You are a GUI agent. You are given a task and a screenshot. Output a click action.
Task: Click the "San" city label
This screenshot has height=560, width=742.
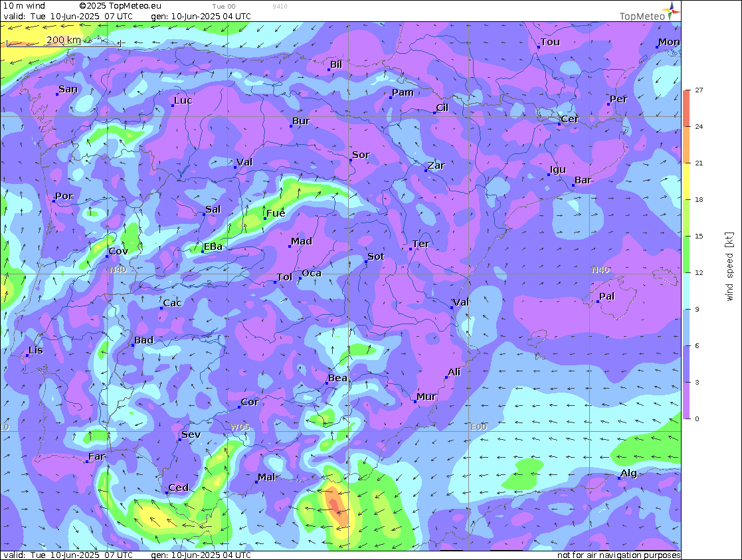pyautogui.click(x=68, y=89)
